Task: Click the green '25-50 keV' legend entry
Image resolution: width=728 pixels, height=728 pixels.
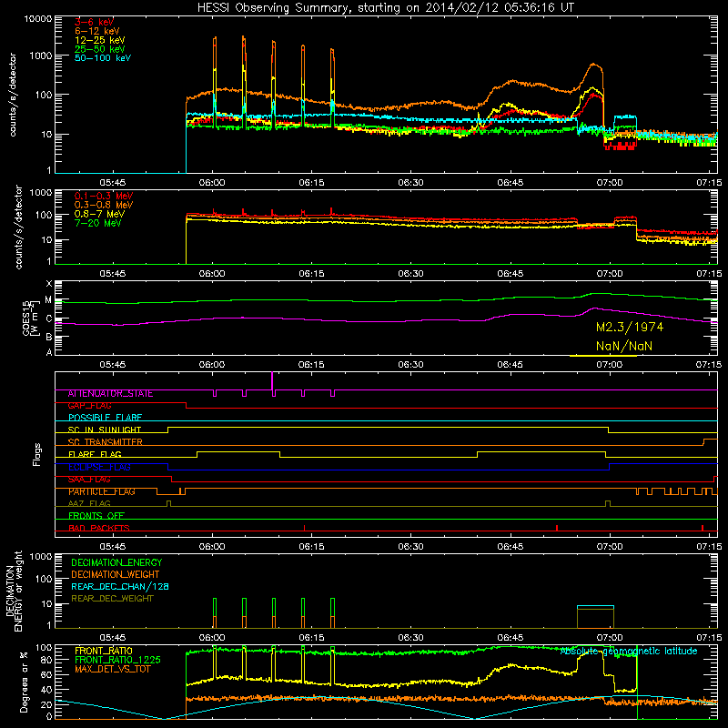Action: point(100,49)
